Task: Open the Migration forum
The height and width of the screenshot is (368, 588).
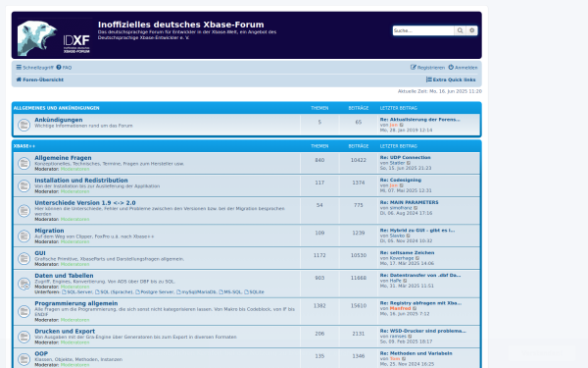Action: [49, 231]
